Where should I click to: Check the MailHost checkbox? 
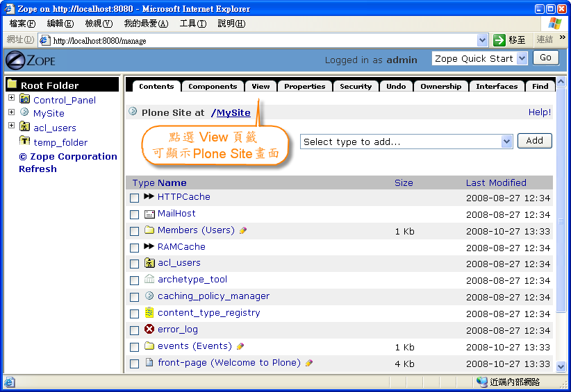tap(134, 214)
